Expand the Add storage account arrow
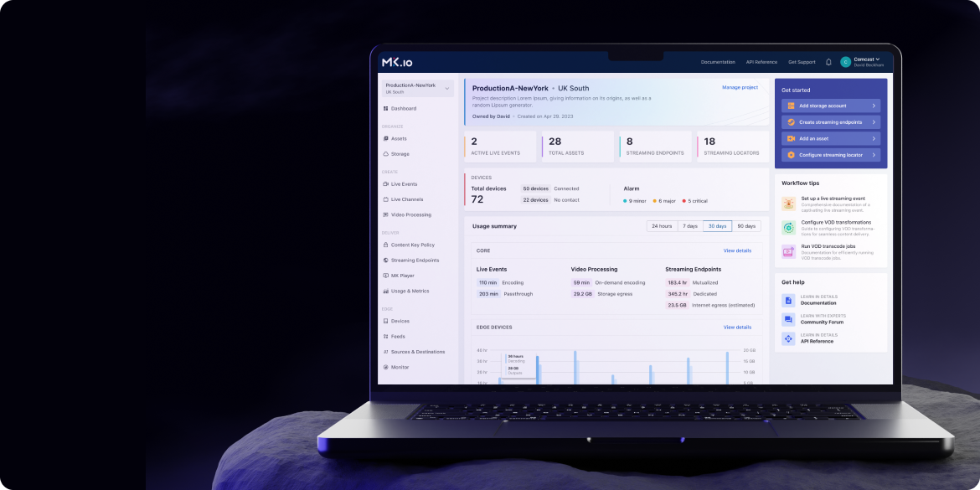This screenshot has height=490, width=980. 874,106
